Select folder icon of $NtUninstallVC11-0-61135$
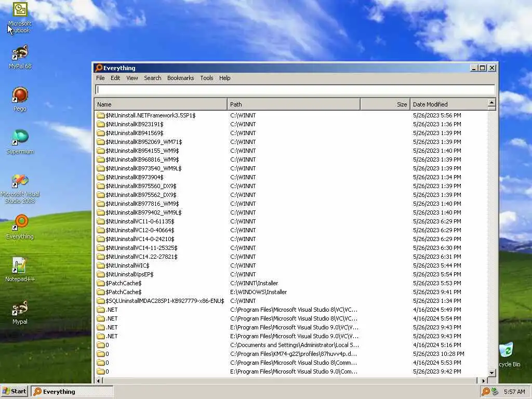532x399 pixels. point(100,221)
